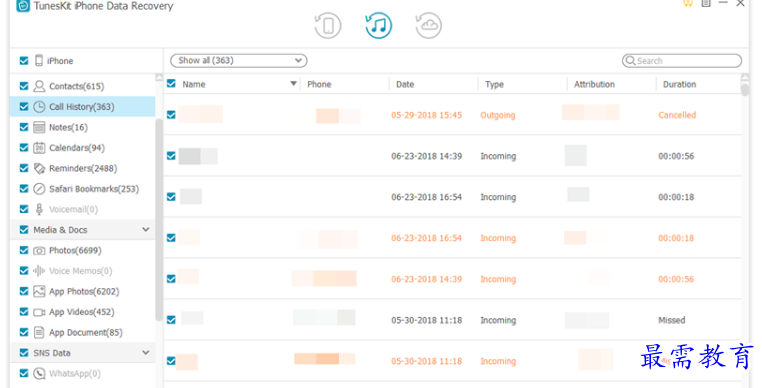
Task: Open App Document(85) category
Action: (x=86, y=333)
